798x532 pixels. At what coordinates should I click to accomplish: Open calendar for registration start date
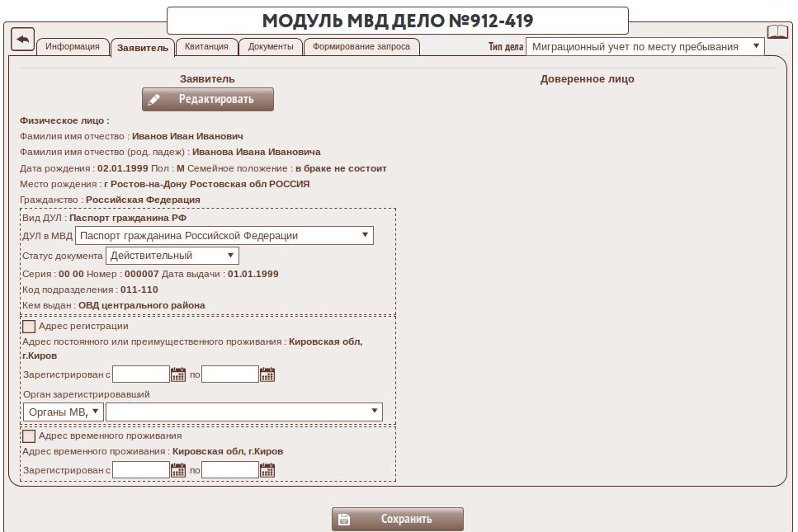point(178,375)
